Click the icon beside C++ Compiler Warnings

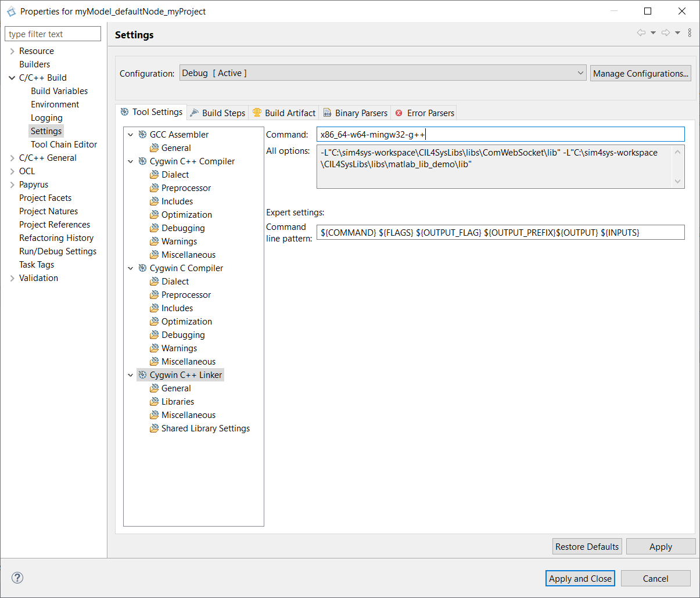click(154, 242)
